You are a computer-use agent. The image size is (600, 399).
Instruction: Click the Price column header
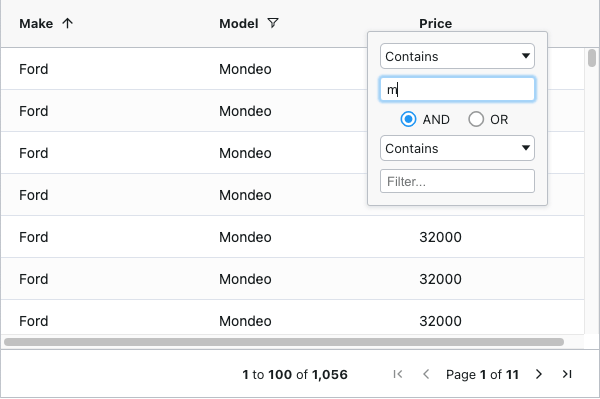click(x=435, y=24)
